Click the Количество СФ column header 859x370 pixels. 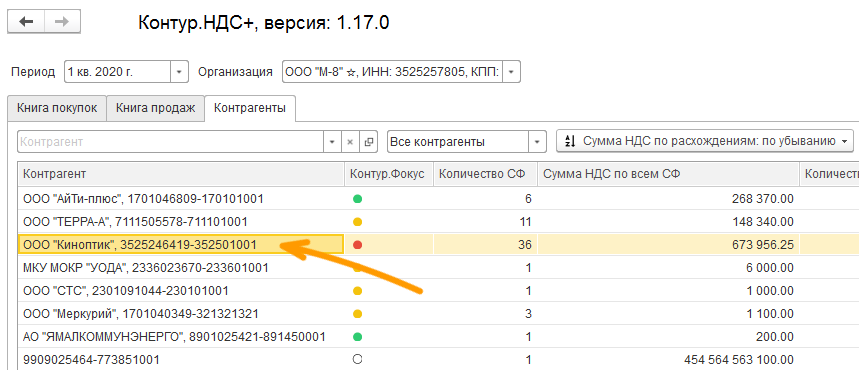pos(485,174)
